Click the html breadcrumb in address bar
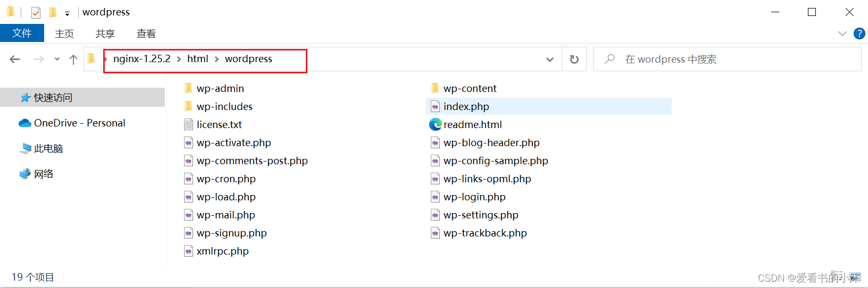This screenshot has width=868, height=288. (x=198, y=59)
